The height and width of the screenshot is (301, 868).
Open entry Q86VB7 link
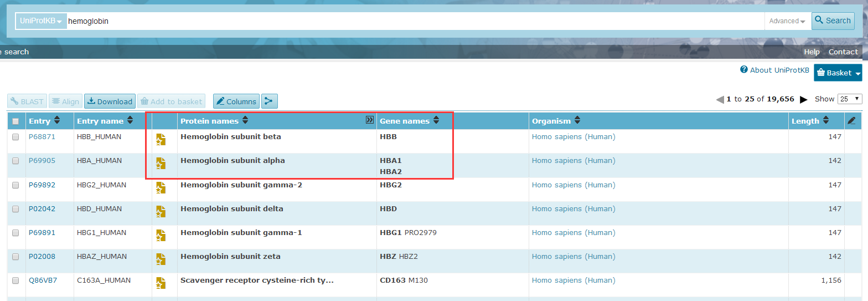pos(43,280)
